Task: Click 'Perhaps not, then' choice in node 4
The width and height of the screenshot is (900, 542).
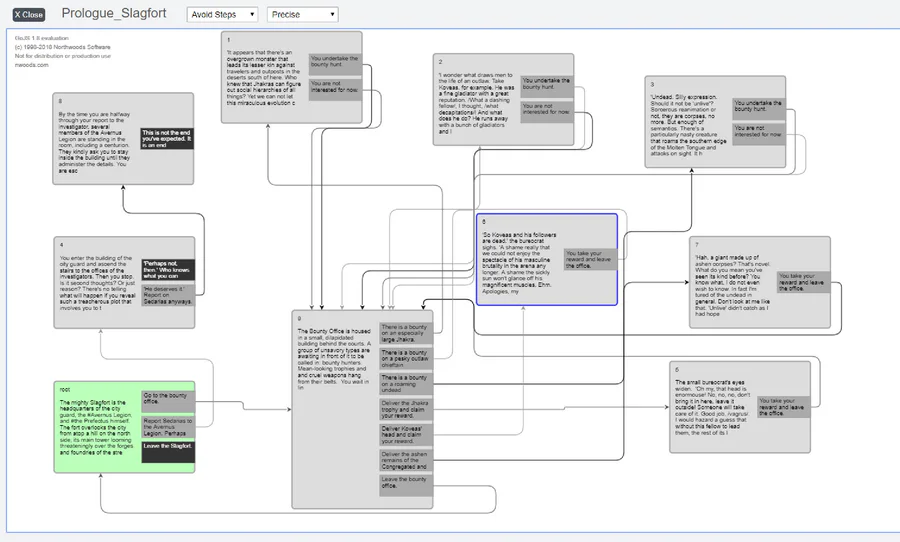Action: 168,270
